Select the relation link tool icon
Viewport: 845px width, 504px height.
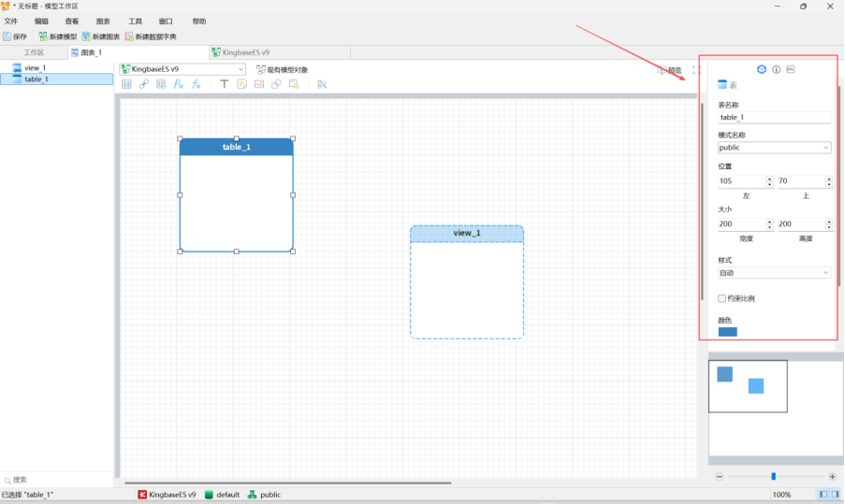click(x=144, y=84)
